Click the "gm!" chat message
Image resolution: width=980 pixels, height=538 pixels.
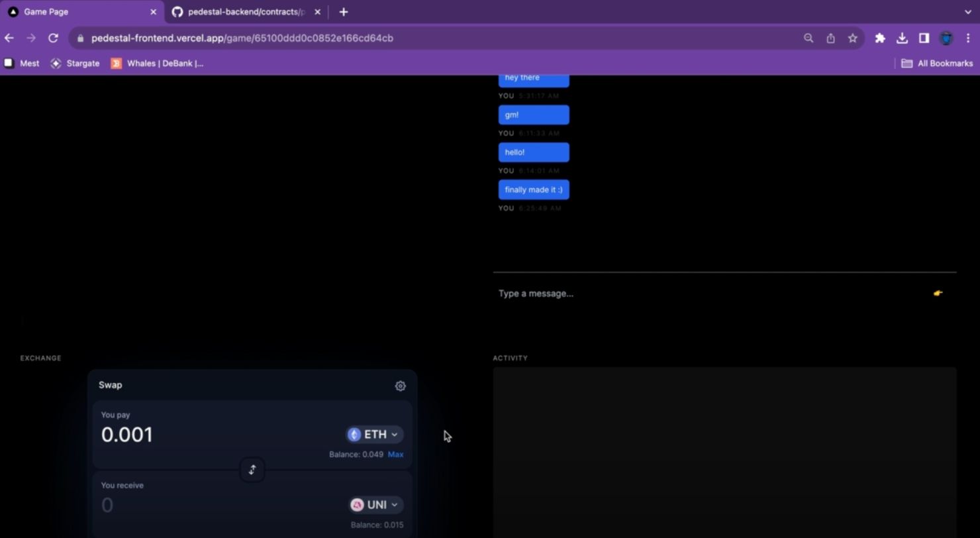click(x=534, y=115)
